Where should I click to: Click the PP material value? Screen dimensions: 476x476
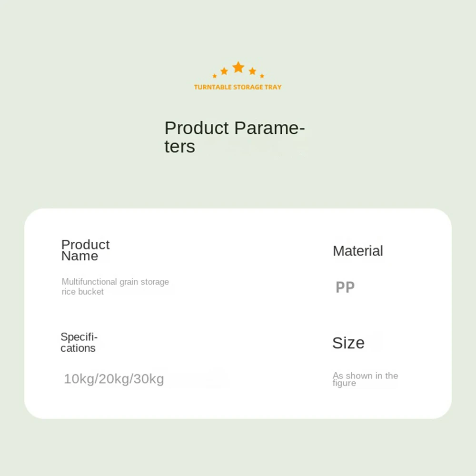tap(345, 288)
